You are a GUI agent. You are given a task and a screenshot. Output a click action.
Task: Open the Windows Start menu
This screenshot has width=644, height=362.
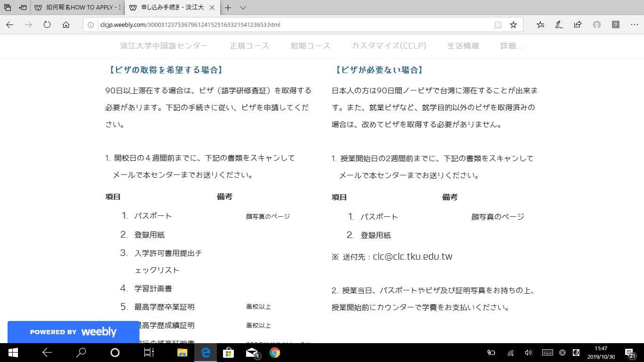pyautogui.click(x=13, y=352)
